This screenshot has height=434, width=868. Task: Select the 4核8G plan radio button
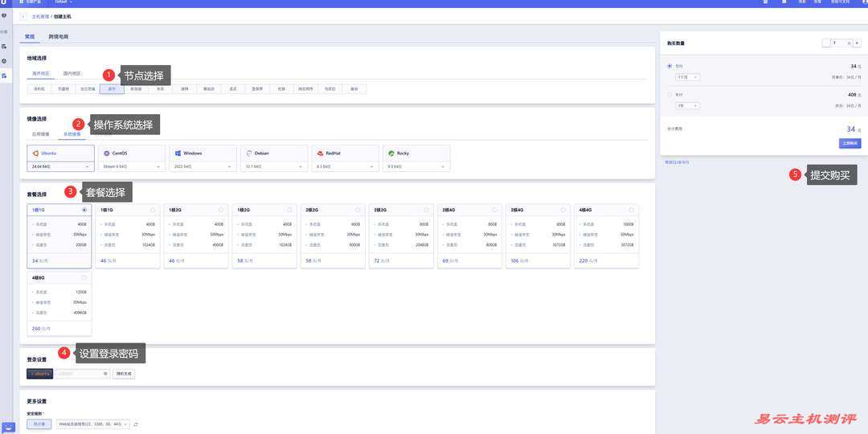(84, 277)
